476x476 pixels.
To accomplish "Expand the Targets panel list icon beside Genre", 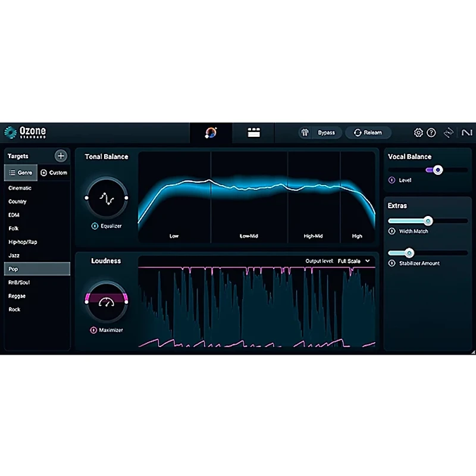I will 13,173.
